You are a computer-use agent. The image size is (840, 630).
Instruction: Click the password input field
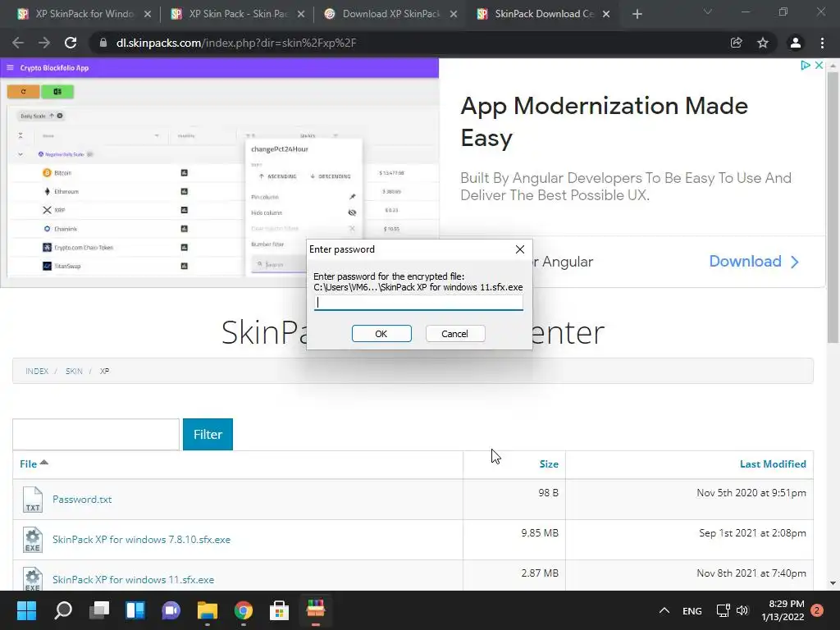(418, 303)
